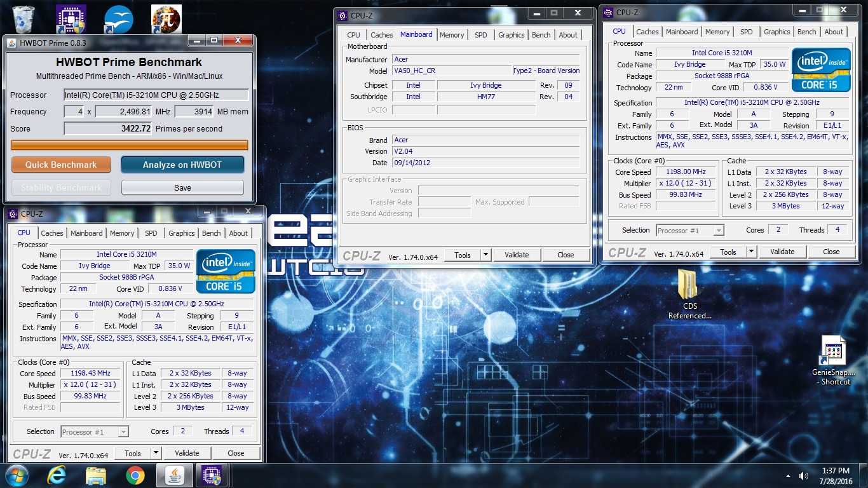Click Core Speed 1198.43 MHz in bottom-left CPU-Z
This screenshot has height=488, width=868.
(90, 373)
